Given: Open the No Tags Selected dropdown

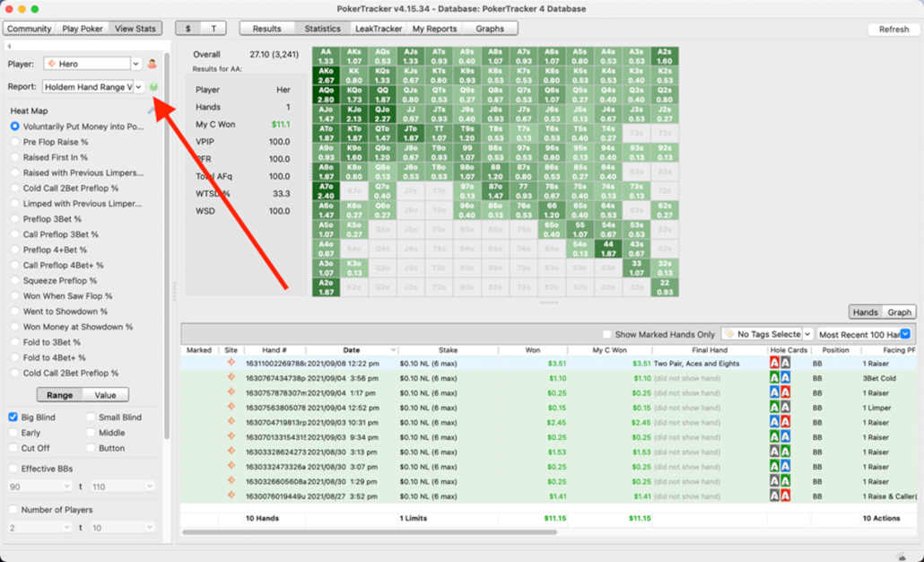Looking at the screenshot, I should (x=807, y=334).
